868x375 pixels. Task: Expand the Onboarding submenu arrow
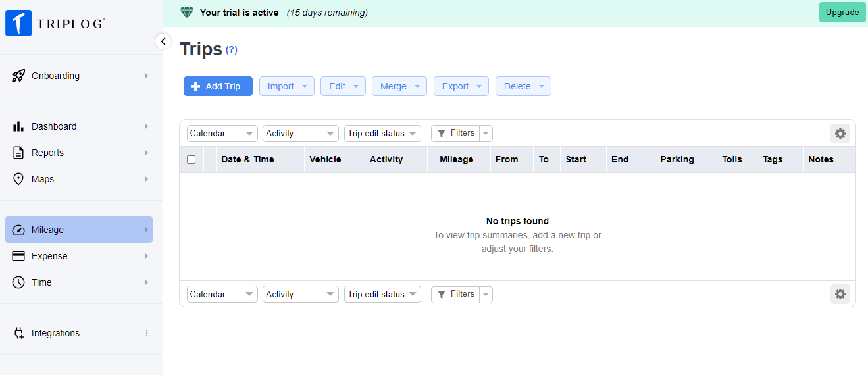[147, 76]
